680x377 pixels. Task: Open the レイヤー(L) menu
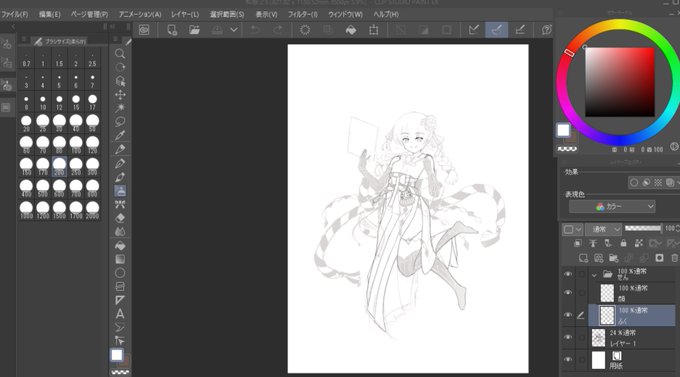click(x=185, y=14)
